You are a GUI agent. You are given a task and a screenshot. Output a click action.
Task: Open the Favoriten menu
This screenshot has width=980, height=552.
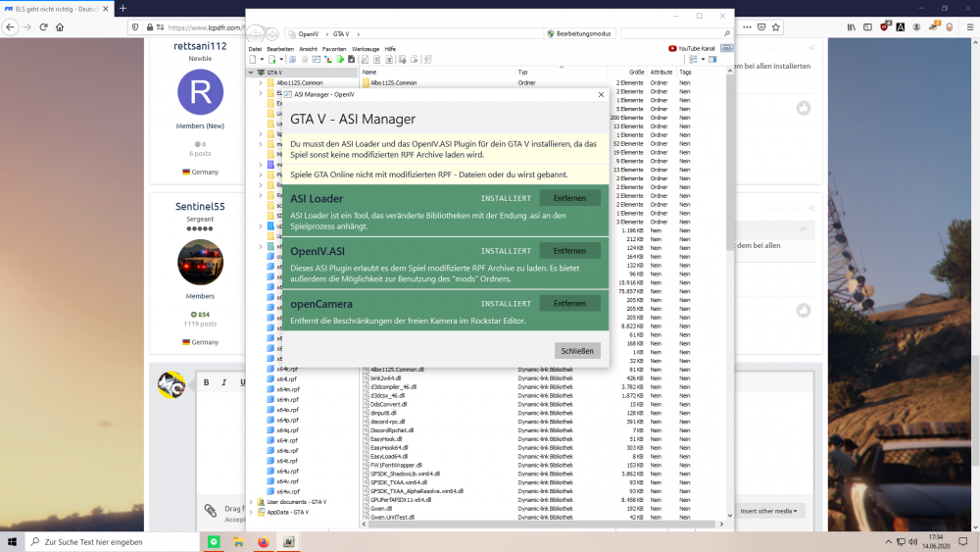(x=334, y=48)
